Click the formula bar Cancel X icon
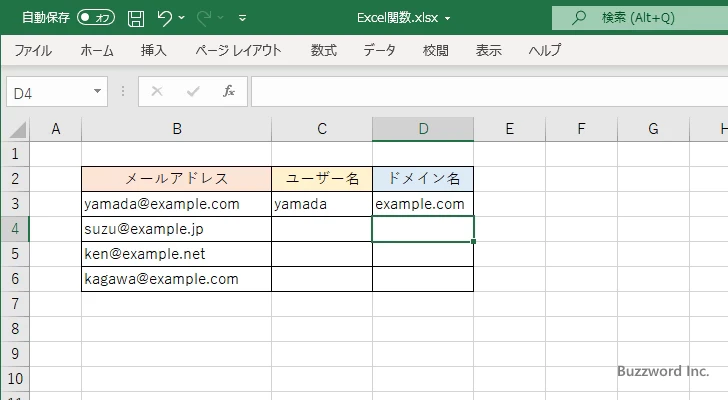 pyautogui.click(x=157, y=91)
